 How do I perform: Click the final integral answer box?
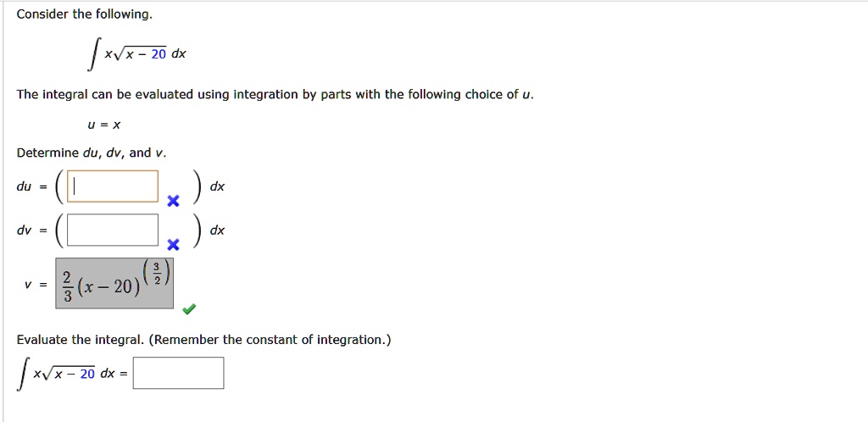pyautogui.click(x=178, y=374)
